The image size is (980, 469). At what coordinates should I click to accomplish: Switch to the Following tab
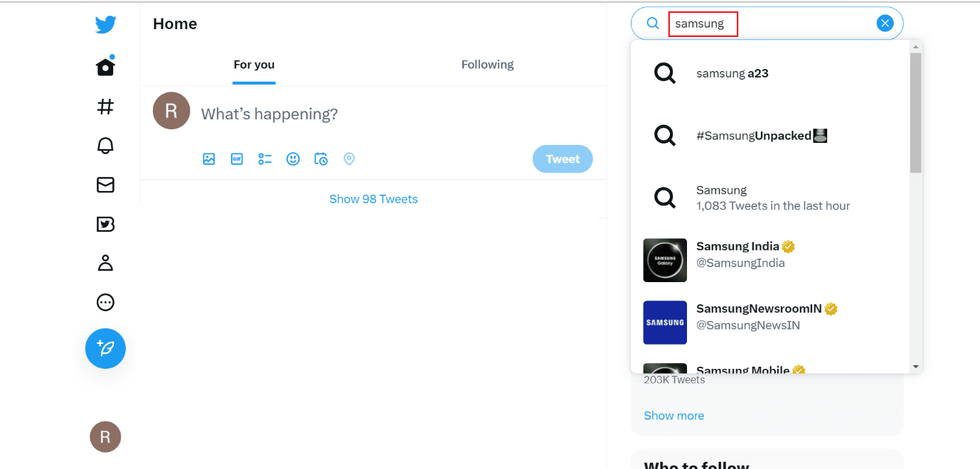487,65
